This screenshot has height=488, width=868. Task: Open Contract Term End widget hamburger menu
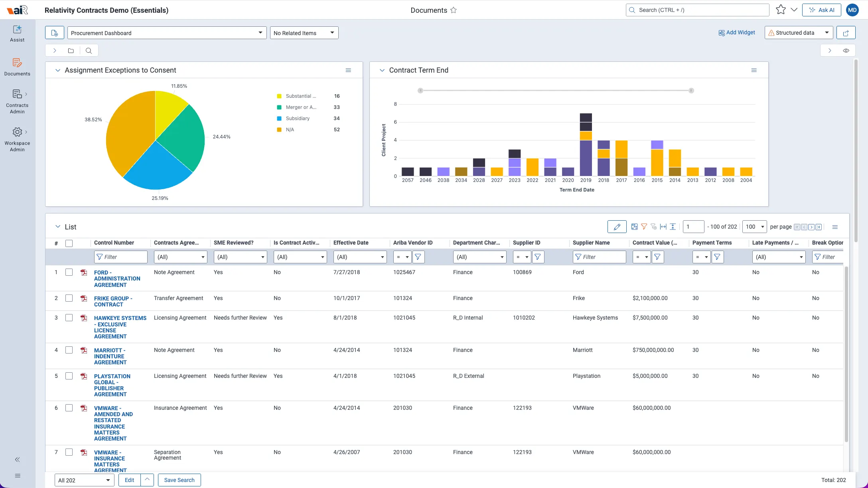[x=754, y=70]
